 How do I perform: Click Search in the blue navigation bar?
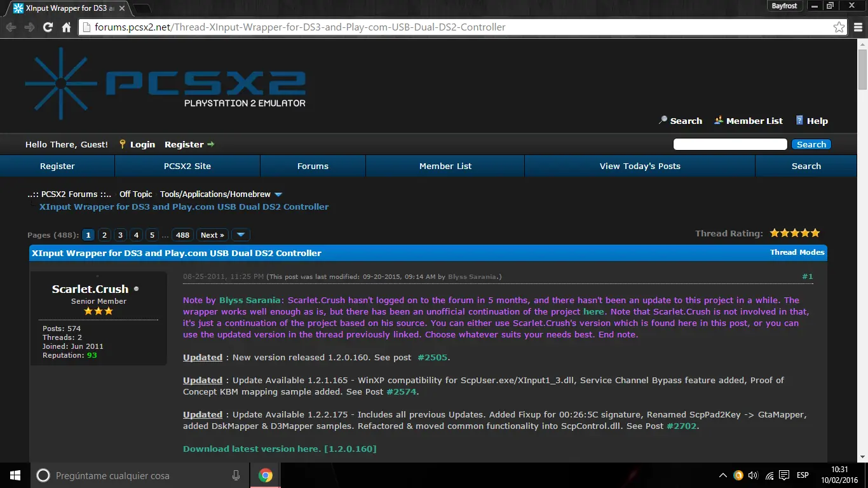[806, 166]
